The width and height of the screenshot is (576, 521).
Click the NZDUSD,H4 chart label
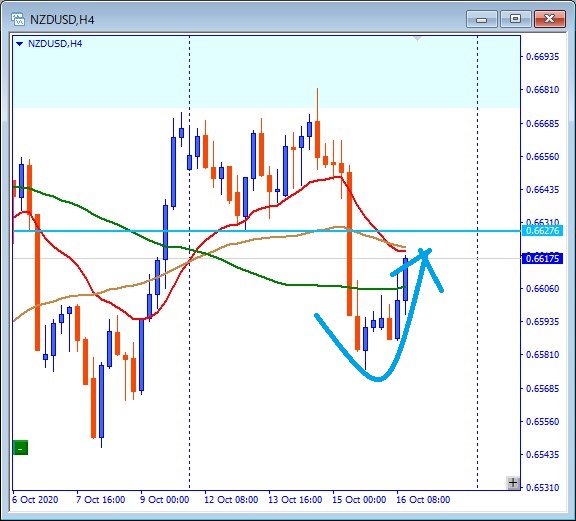55,44
